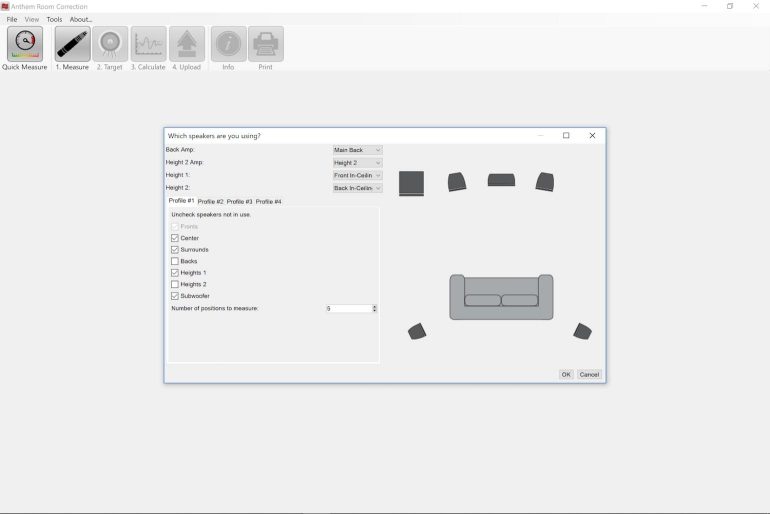Disable the Subwoofer checkbox
Screen dimensions: 770x514
(175, 296)
